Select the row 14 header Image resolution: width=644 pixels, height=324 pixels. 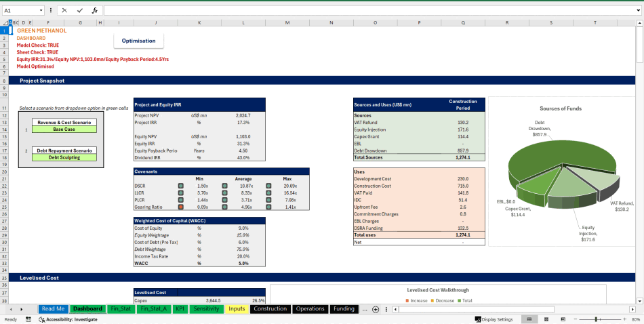tap(4, 129)
